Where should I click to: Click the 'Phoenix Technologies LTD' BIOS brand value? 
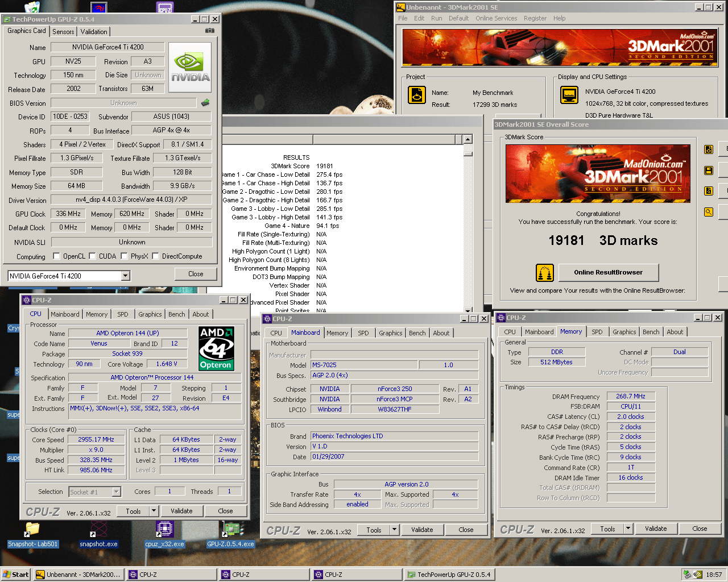394,436
